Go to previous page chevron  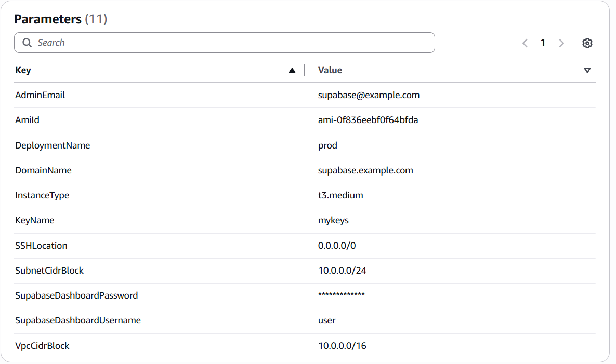(525, 43)
